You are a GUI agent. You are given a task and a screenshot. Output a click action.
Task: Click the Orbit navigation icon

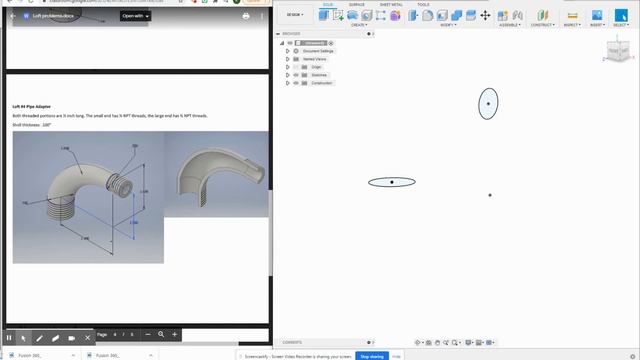[418, 342]
